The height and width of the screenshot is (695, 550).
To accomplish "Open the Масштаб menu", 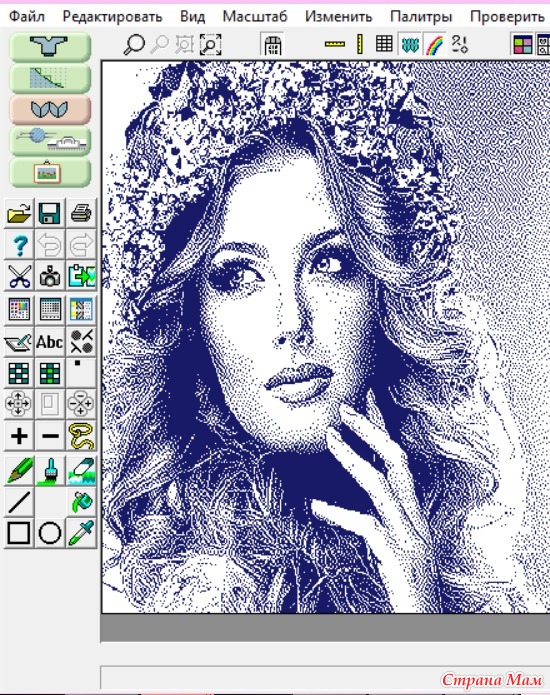I will [x=255, y=16].
